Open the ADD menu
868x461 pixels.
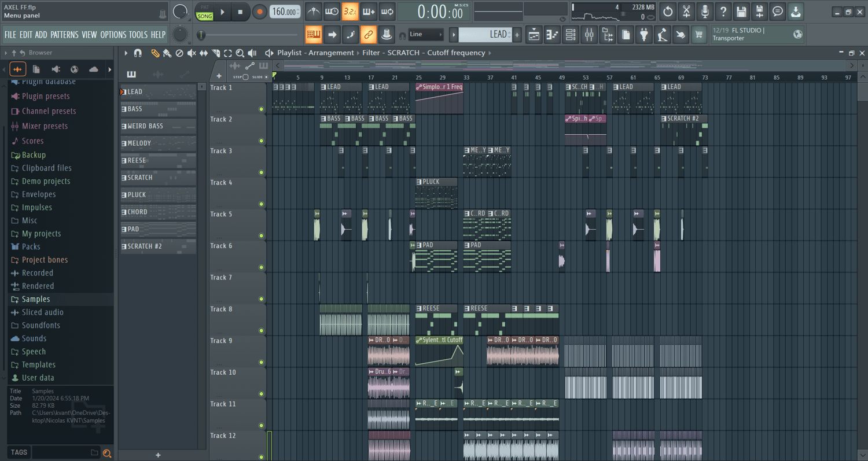(x=41, y=35)
